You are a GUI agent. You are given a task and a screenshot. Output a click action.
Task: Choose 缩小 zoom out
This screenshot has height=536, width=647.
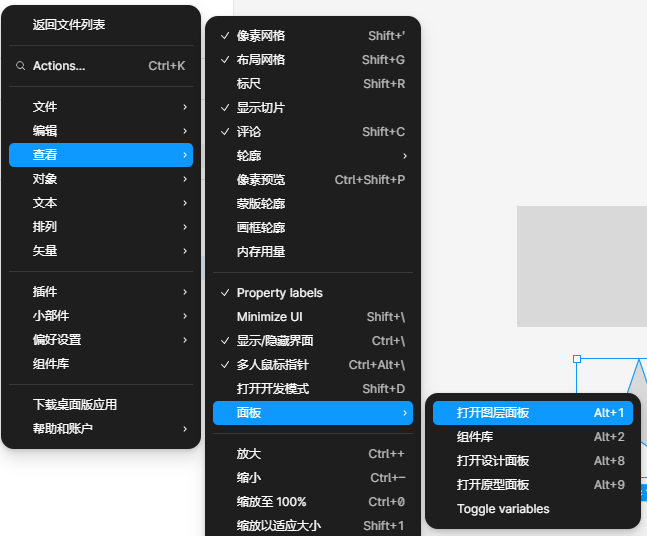[313, 478]
